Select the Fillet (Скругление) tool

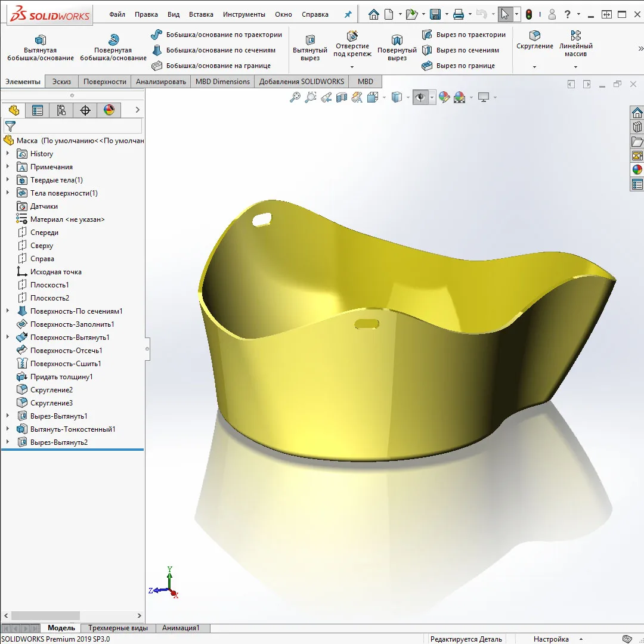pyautogui.click(x=535, y=36)
